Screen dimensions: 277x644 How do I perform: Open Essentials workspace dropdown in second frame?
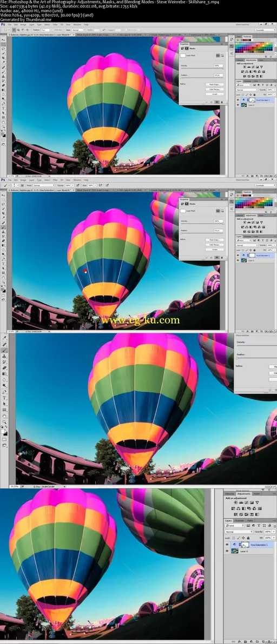pyautogui.click(x=266, y=185)
